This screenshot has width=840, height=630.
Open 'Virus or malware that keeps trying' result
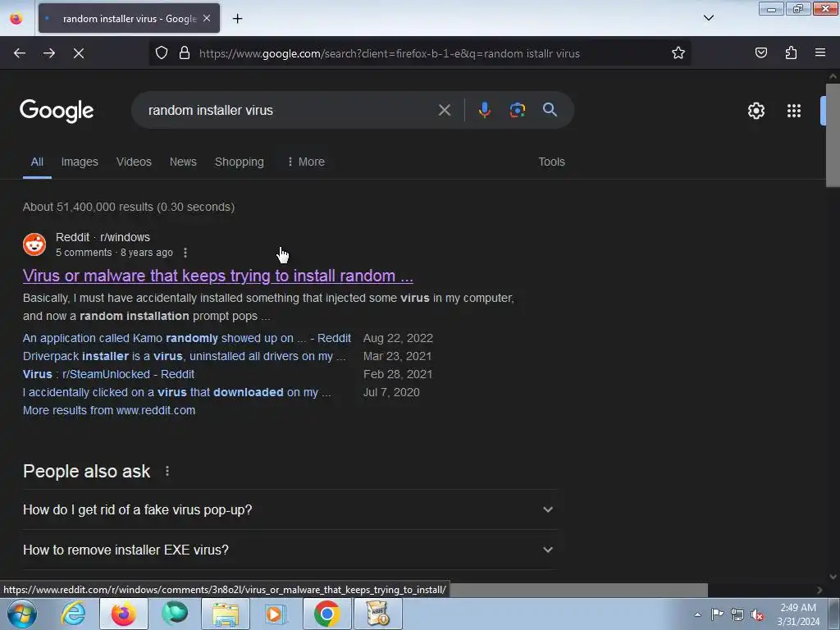(x=218, y=276)
